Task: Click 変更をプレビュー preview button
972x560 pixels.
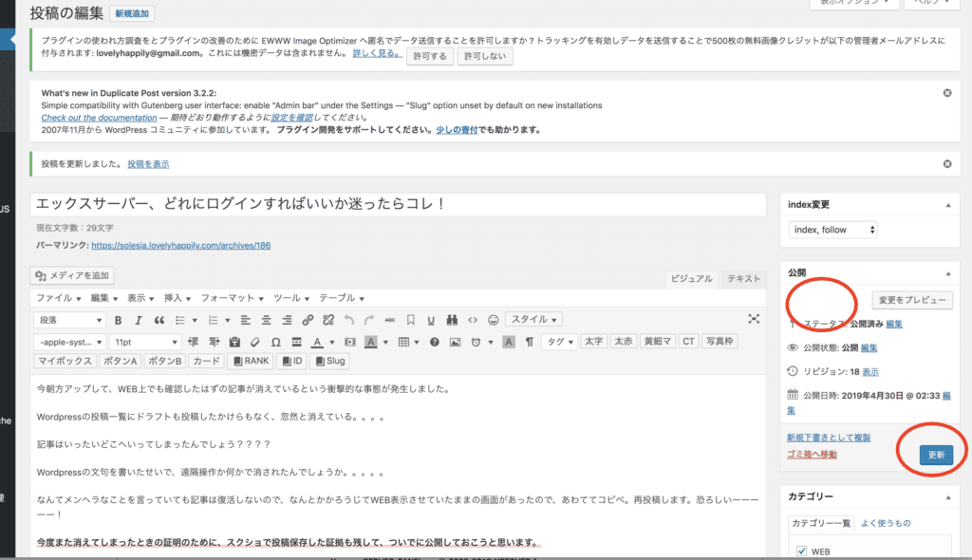Action: [912, 300]
